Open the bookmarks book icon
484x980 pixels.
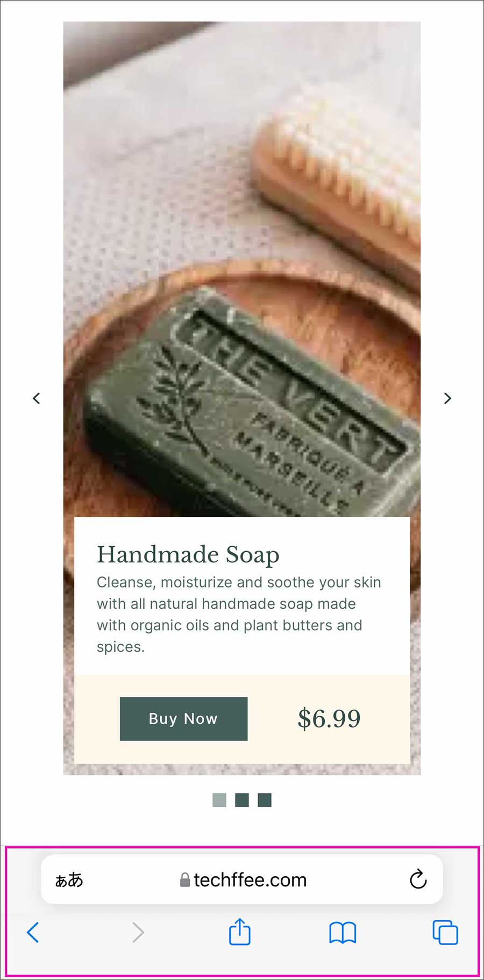coord(343,933)
